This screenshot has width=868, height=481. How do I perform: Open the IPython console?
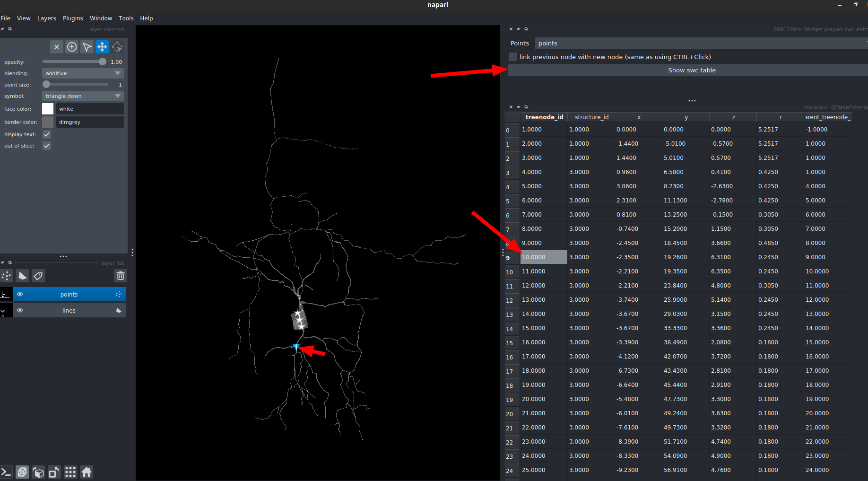pos(6,472)
